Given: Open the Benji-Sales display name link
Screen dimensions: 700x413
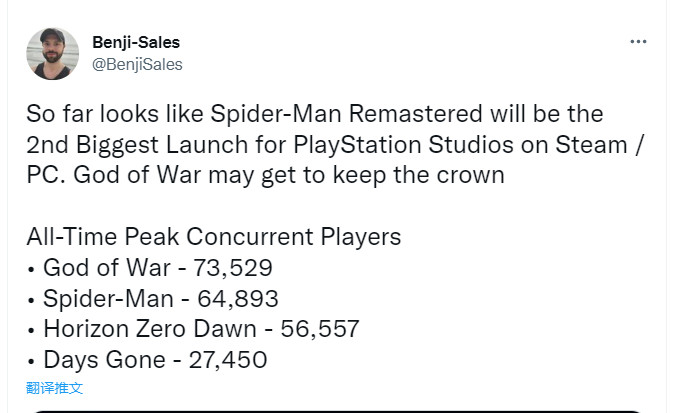Looking at the screenshot, I should pyautogui.click(x=135, y=43).
